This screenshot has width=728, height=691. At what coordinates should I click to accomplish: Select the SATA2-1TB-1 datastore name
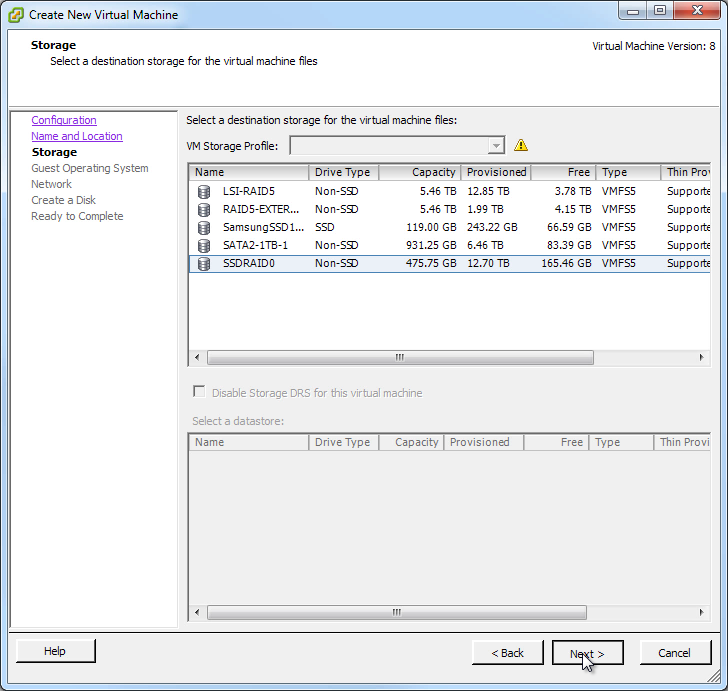coord(255,245)
